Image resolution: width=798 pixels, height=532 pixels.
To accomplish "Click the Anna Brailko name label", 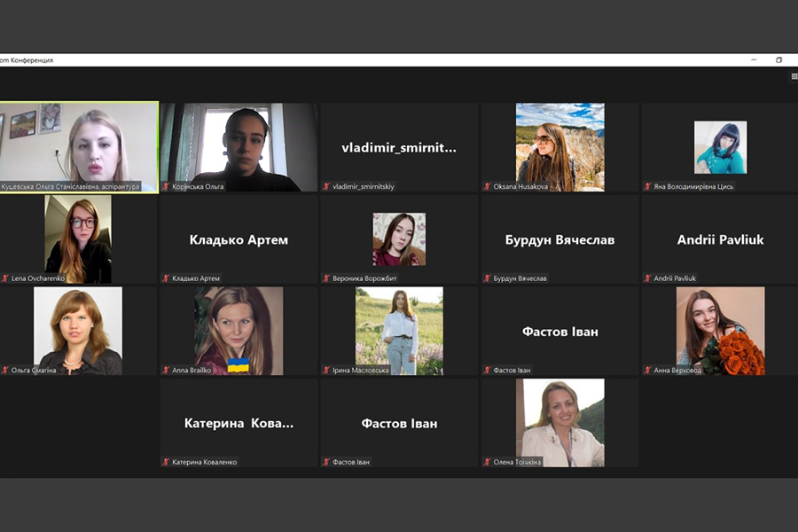I will click(x=192, y=371).
